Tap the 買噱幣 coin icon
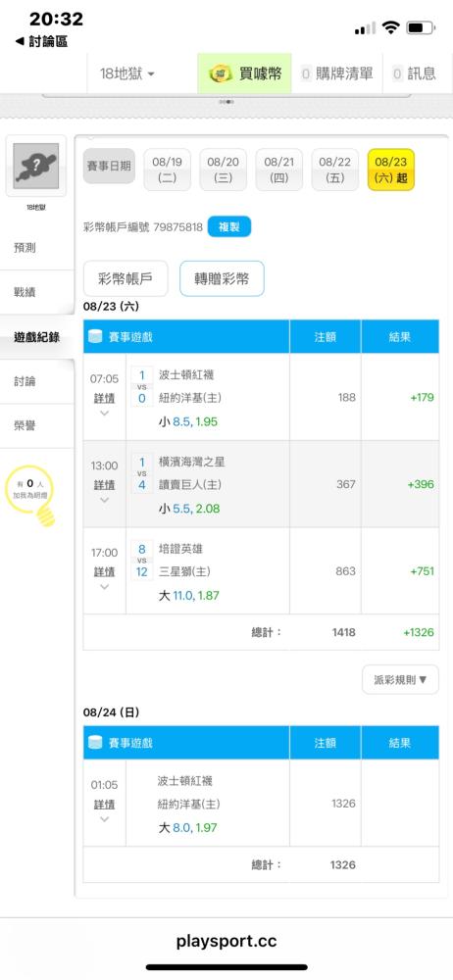The width and height of the screenshot is (453, 980). coord(221,73)
